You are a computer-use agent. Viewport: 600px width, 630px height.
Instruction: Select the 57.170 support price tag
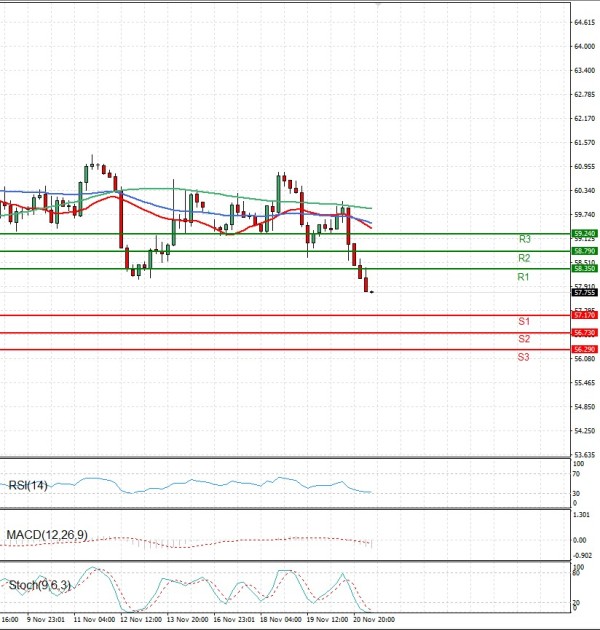pyautogui.click(x=584, y=315)
